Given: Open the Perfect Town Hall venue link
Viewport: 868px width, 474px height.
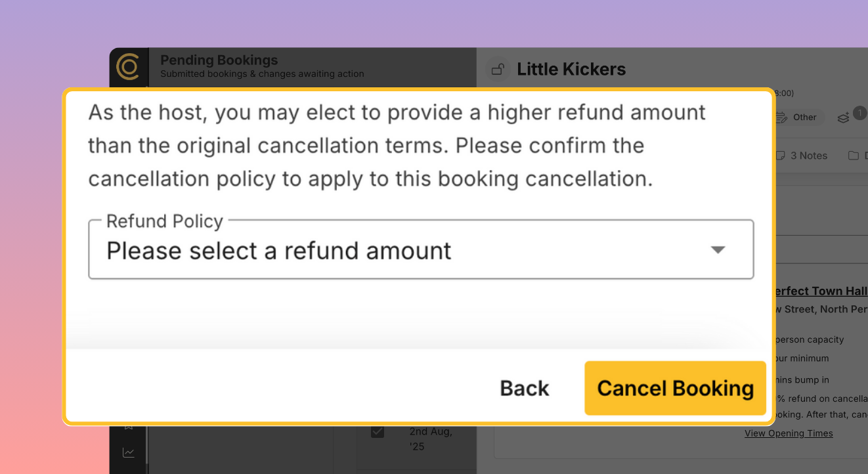Looking at the screenshot, I should [821, 291].
